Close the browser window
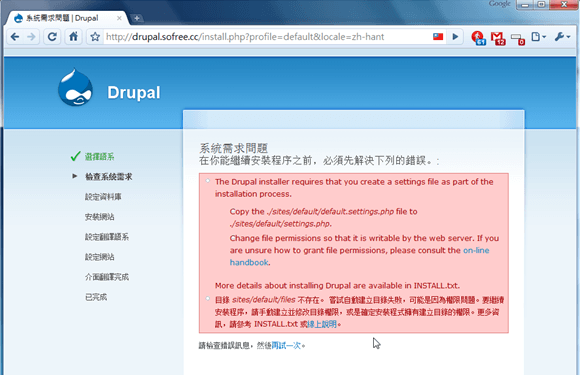The width and height of the screenshot is (580, 375). [564, 5]
